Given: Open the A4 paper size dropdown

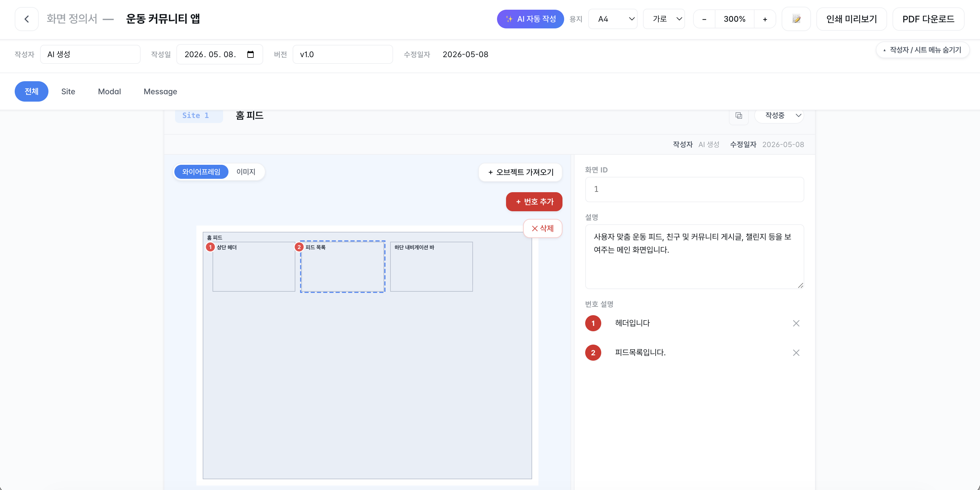Looking at the screenshot, I should [x=613, y=19].
